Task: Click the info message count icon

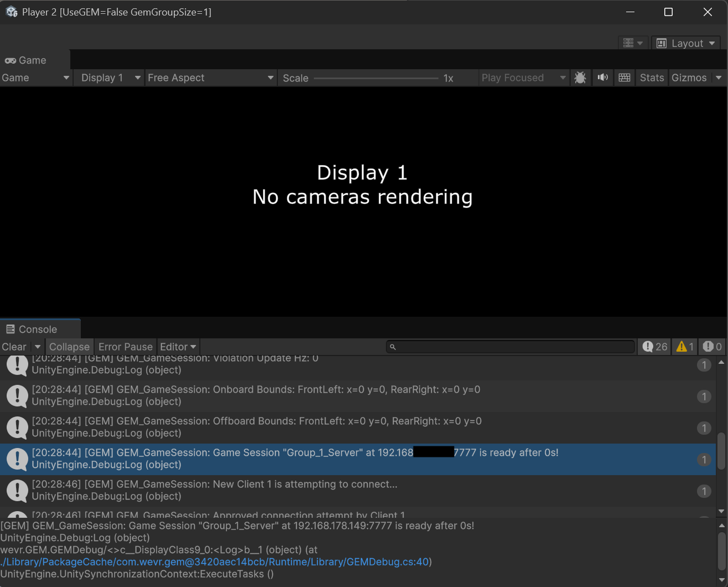Action: pyautogui.click(x=655, y=347)
